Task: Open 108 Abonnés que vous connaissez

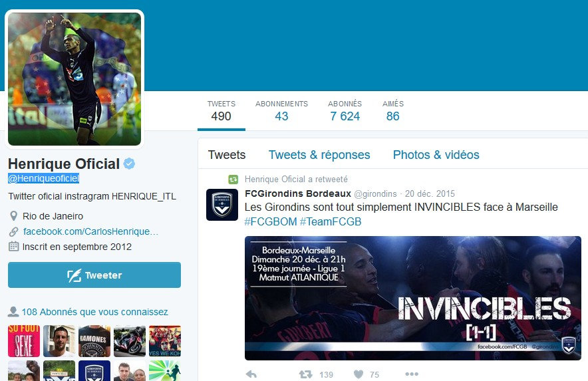Action: click(x=94, y=312)
